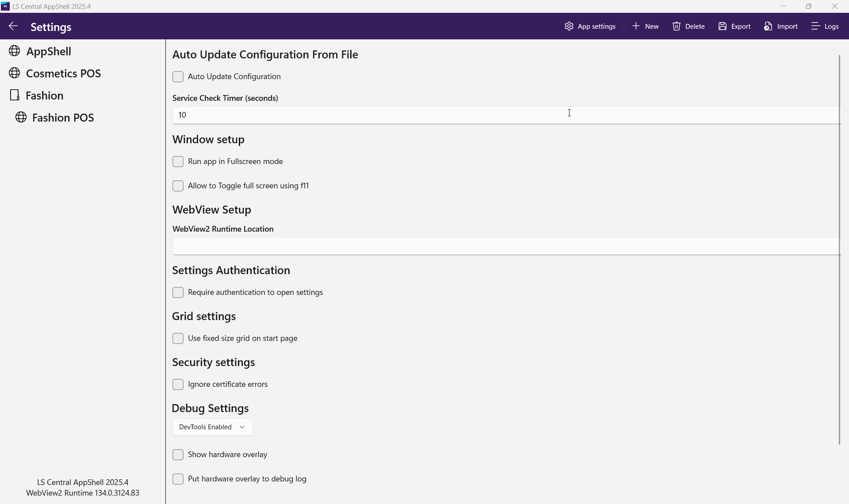Open the Logs list icon
The image size is (849, 504).
pos(816,27)
